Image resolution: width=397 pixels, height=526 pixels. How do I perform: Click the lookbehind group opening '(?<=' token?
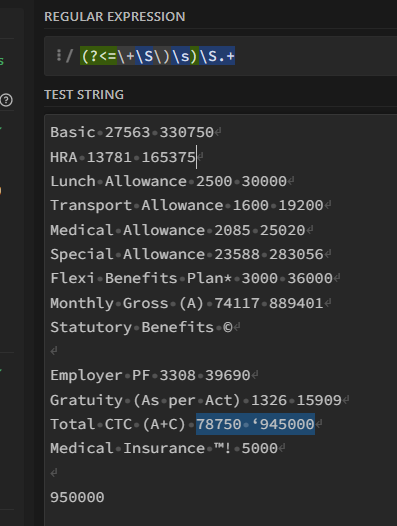pos(99,56)
